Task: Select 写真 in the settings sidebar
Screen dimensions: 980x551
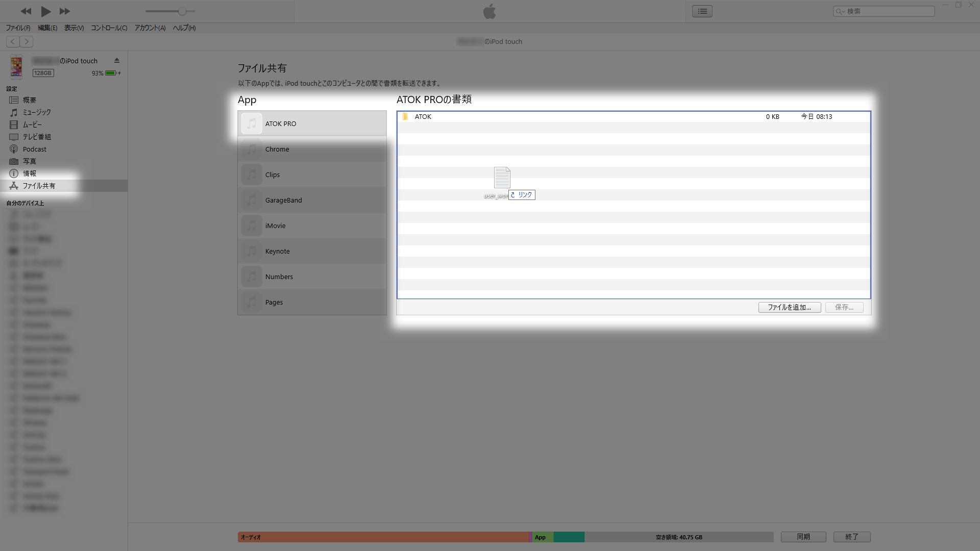Action: tap(64, 161)
